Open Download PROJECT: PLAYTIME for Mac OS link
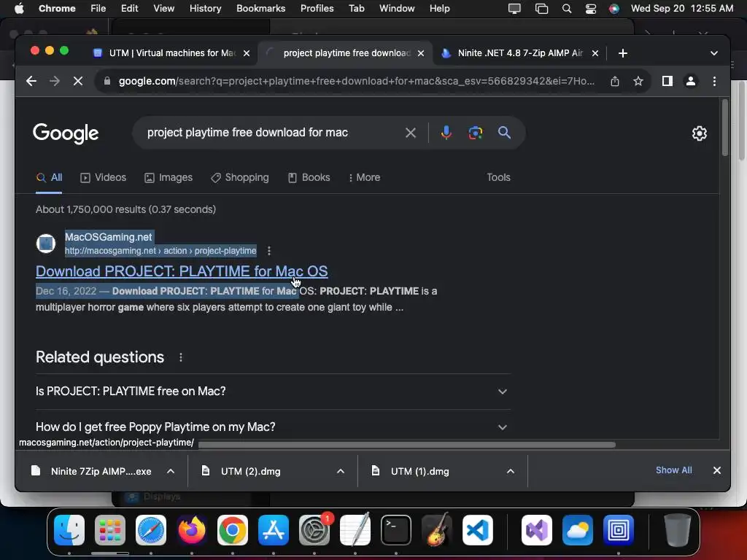Image resolution: width=747 pixels, height=560 pixels. pyautogui.click(x=182, y=271)
